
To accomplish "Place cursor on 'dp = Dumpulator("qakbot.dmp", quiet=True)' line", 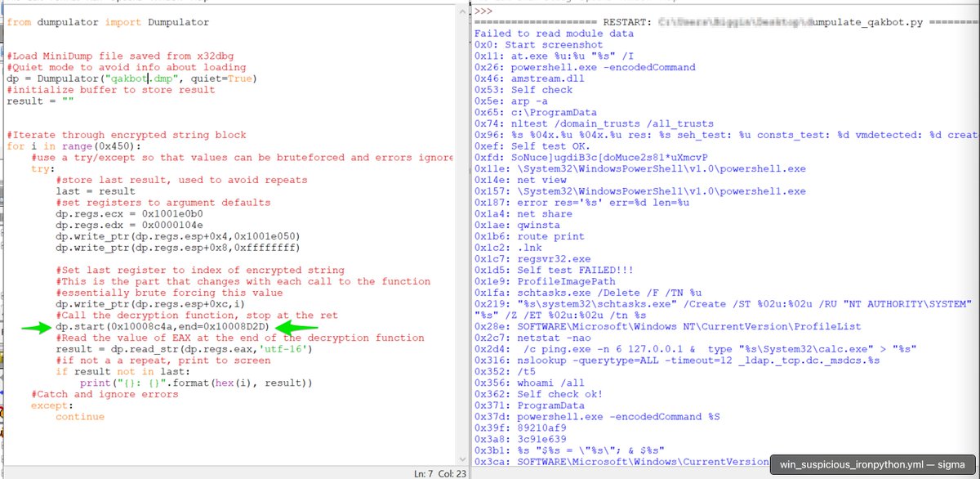I will click(131, 78).
